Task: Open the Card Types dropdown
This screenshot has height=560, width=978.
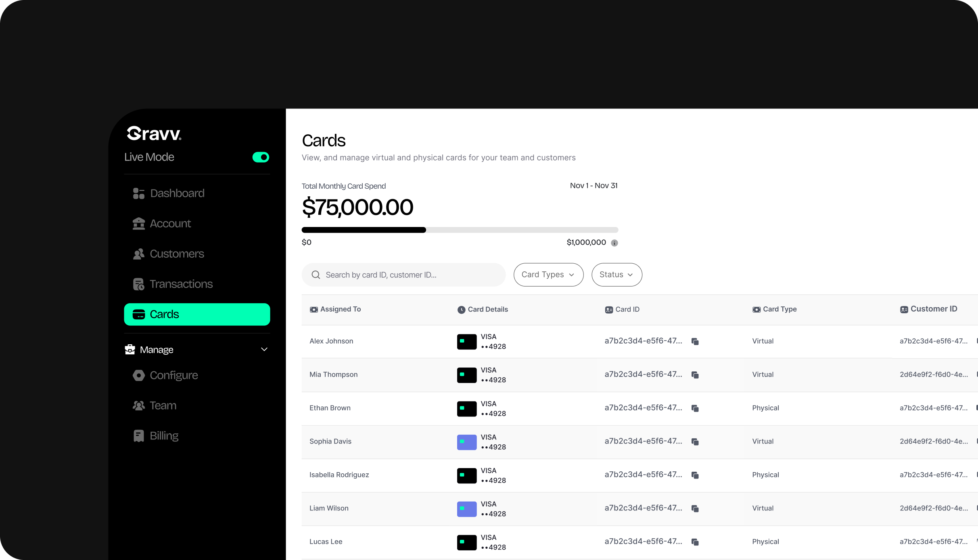Action: click(548, 275)
